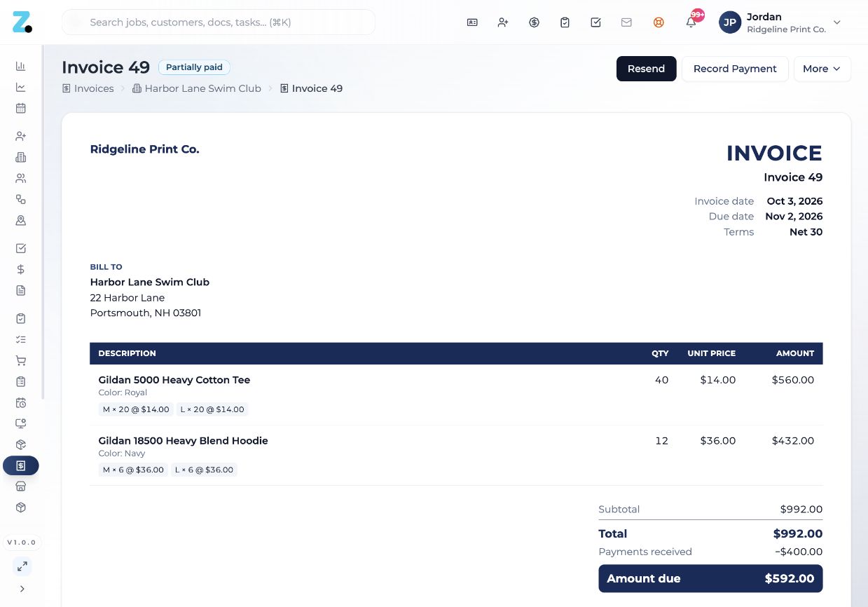
Task: Click the 'Harbor Lane Swim Club' bill-to name
Action: (x=150, y=282)
